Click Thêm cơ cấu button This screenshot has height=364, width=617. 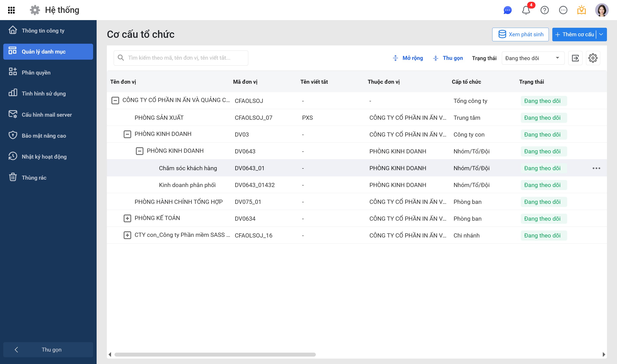point(574,34)
